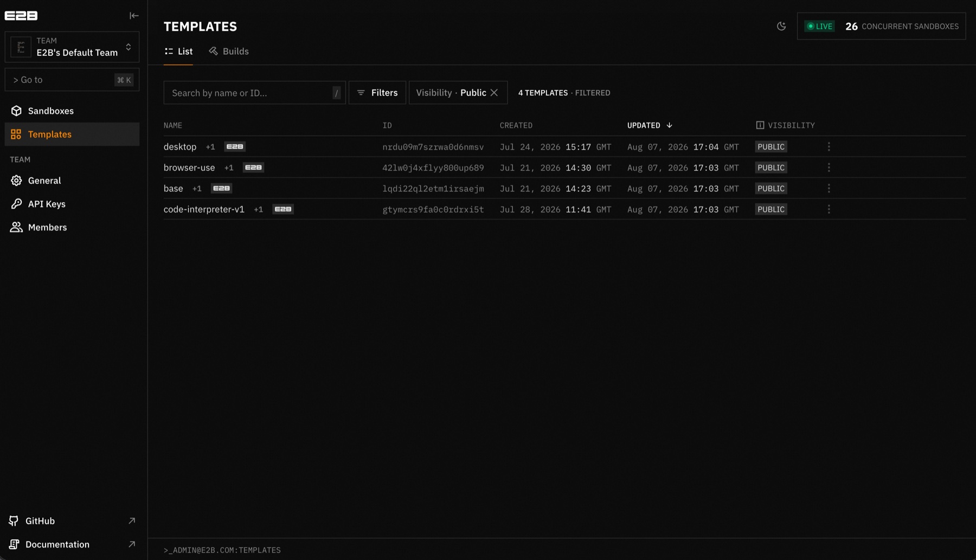Click the desktop template name

(x=180, y=147)
